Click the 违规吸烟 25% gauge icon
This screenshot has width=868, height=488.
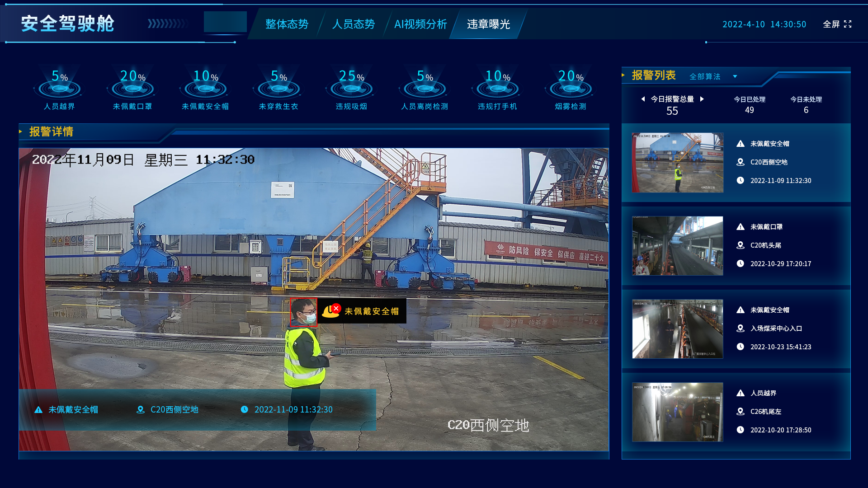point(351,88)
